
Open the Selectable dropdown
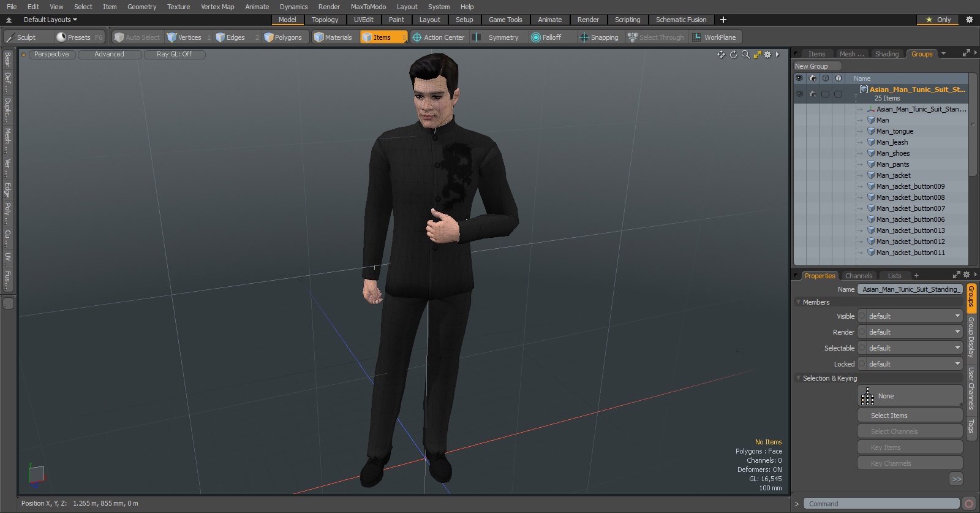[910, 348]
